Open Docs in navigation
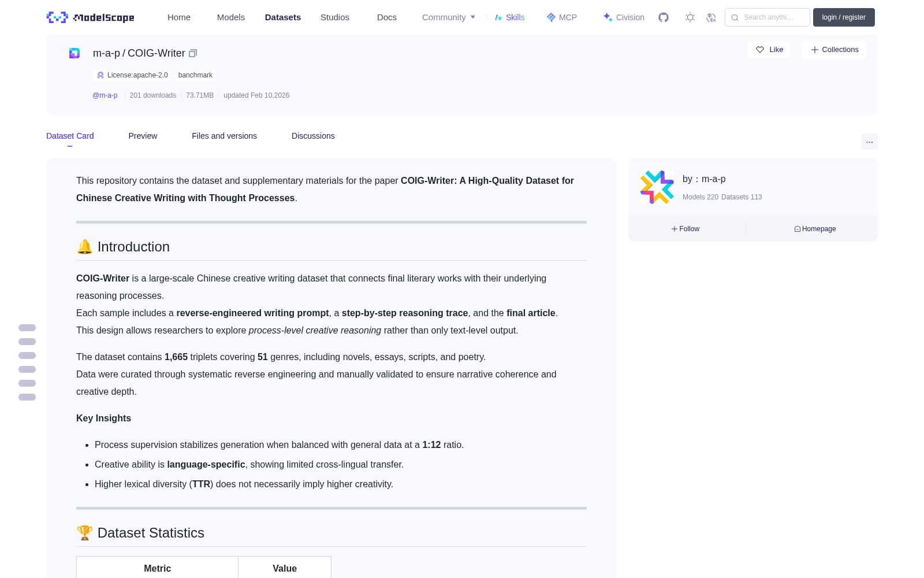The width and height of the screenshot is (924, 578). point(387,17)
